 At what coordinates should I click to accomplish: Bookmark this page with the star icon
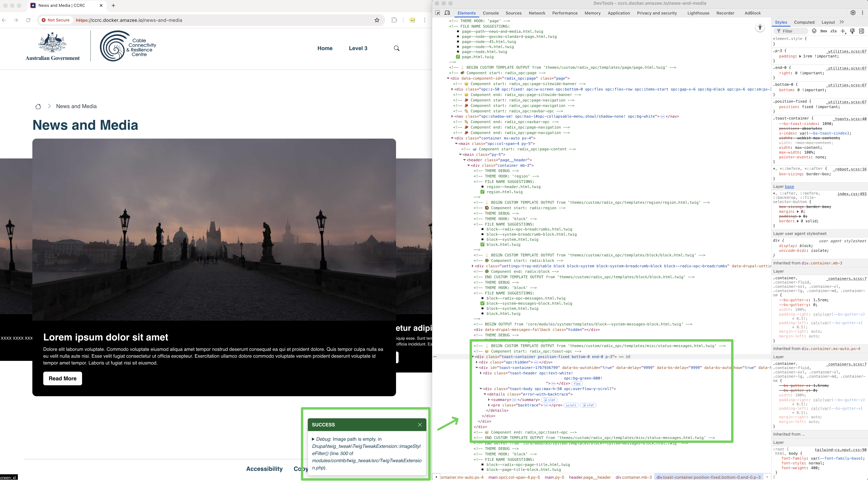(377, 20)
